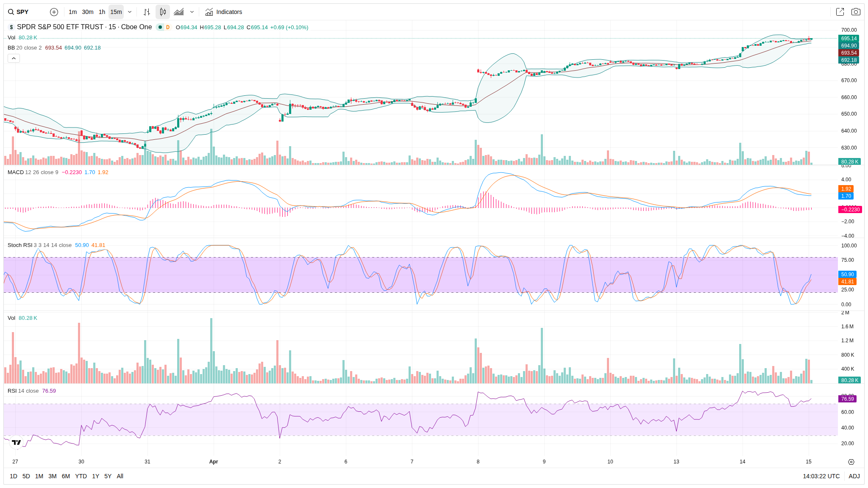Toggle the market status green dot indicator

(x=160, y=27)
